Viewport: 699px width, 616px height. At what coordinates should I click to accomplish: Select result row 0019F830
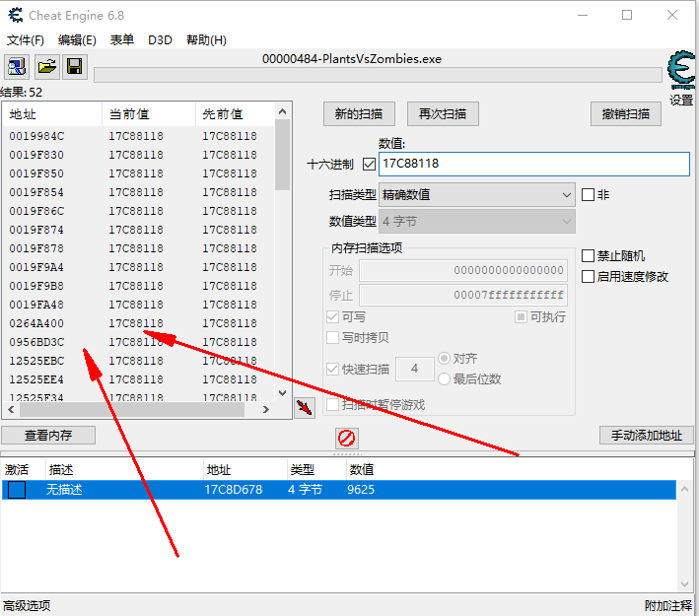[138, 155]
